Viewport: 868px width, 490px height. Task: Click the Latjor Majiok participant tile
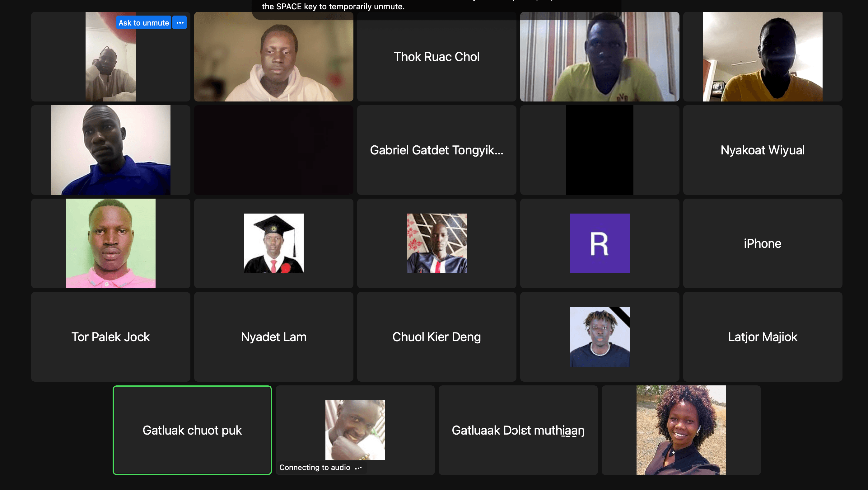[x=762, y=337]
